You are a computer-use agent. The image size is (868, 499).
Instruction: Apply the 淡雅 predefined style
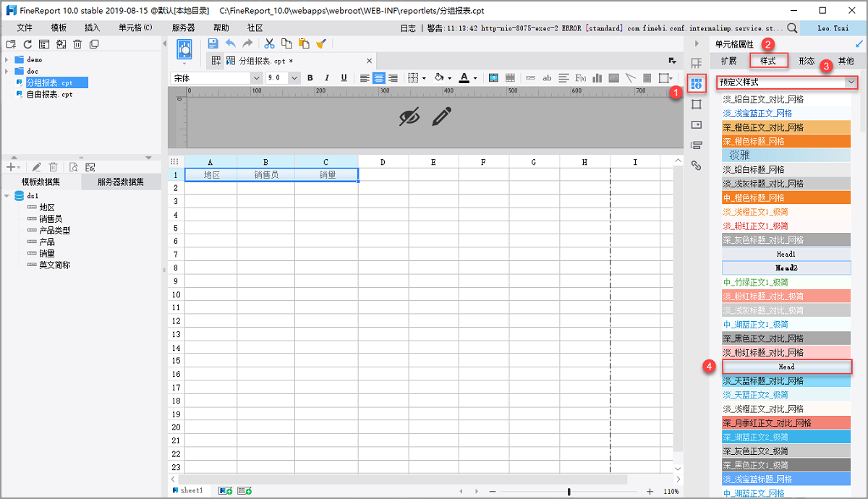[x=786, y=155]
